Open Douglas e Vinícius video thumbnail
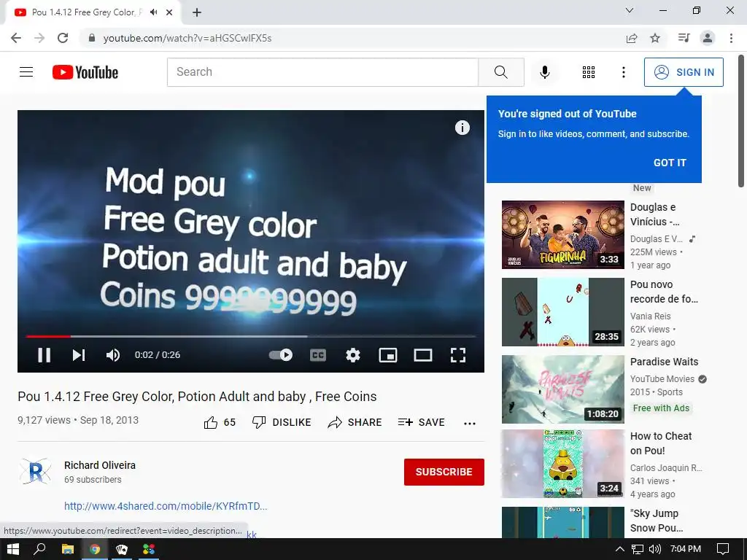Image resolution: width=747 pixels, height=560 pixels. tap(562, 235)
